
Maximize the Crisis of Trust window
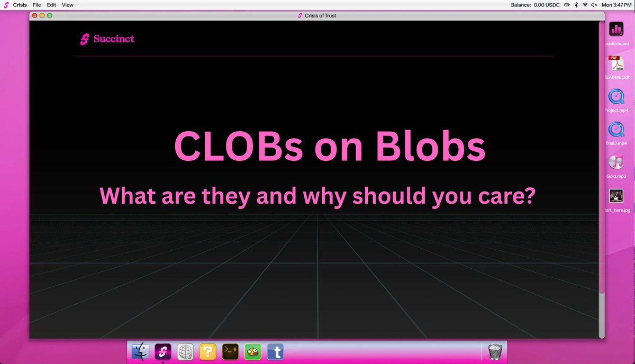tap(50, 16)
